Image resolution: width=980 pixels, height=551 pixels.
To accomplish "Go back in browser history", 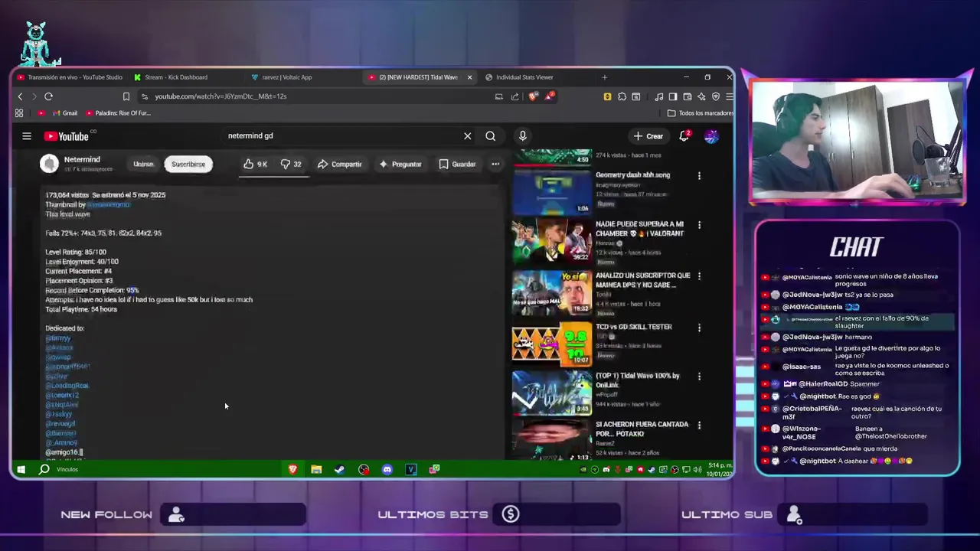I will 20,96.
